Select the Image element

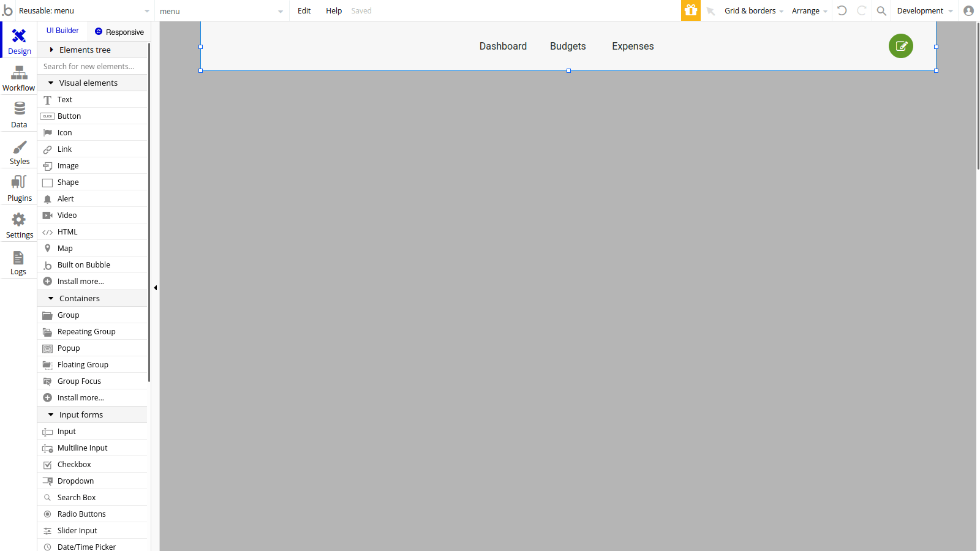click(92, 165)
